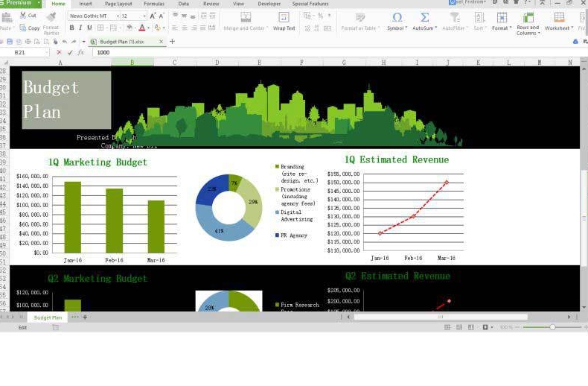Click the insert function fx icon

(80, 52)
